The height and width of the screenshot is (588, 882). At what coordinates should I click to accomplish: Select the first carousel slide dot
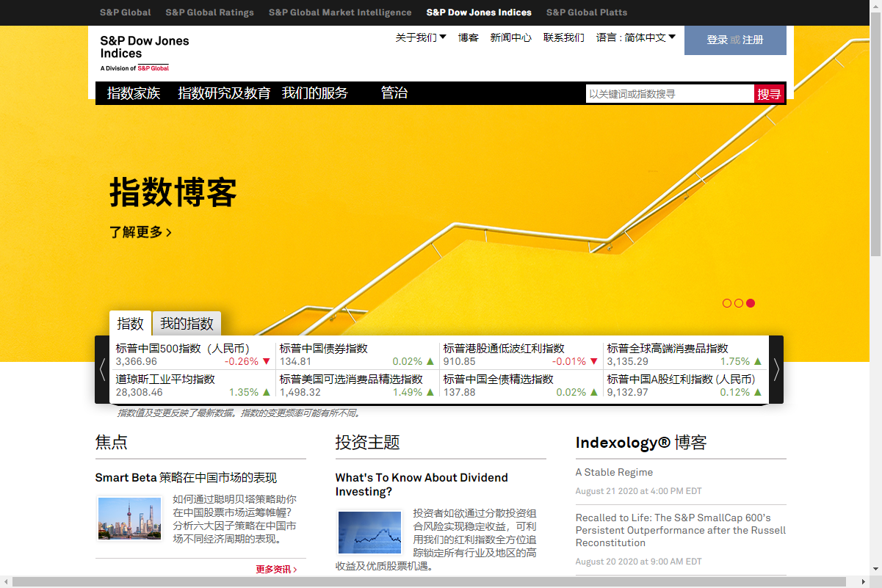point(727,303)
